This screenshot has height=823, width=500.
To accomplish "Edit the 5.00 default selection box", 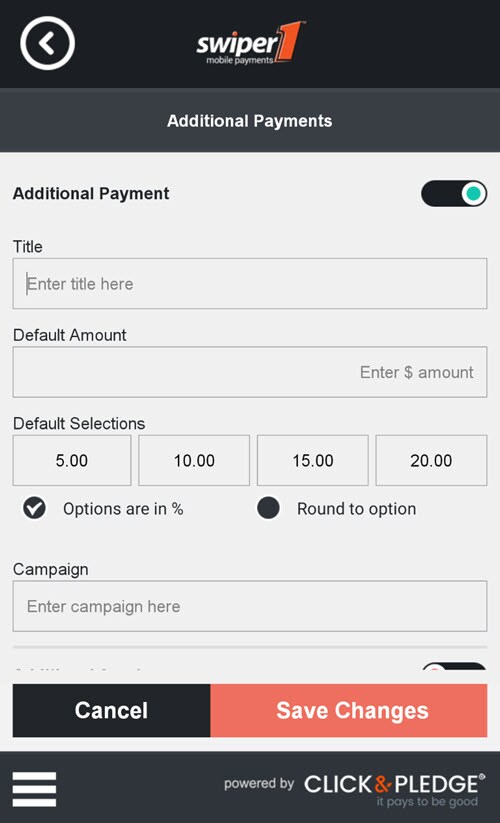I will 72,460.
